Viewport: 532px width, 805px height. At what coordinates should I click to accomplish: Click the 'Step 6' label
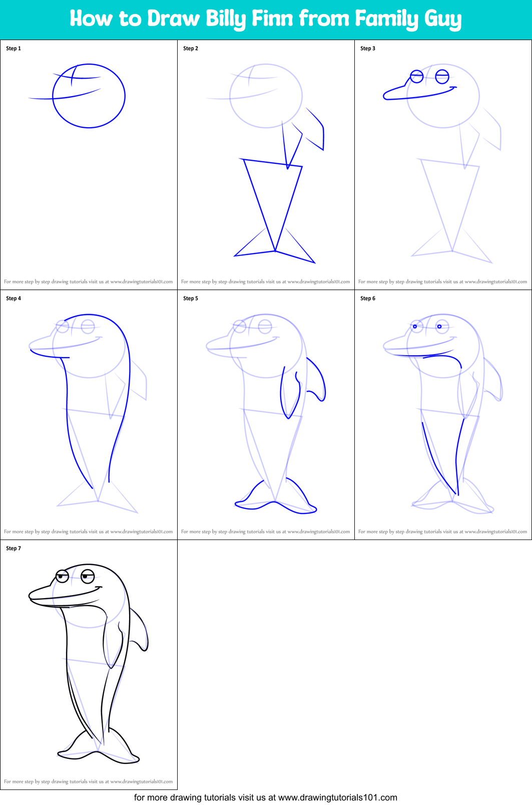point(368,299)
